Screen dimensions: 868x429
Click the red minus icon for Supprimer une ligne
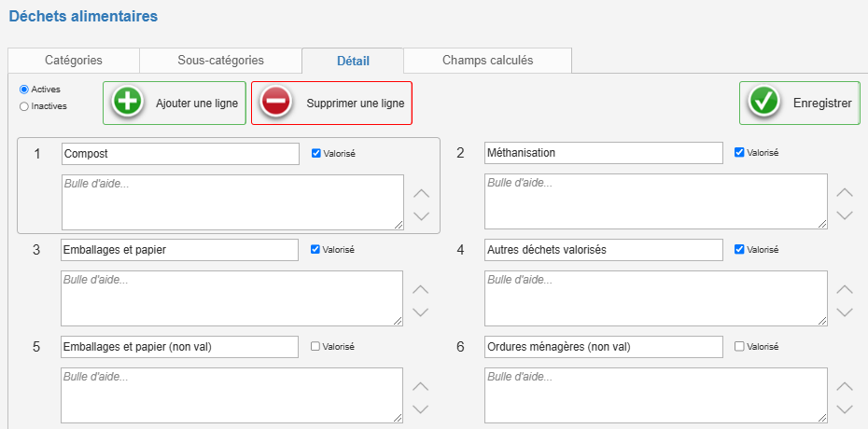(275, 103)
